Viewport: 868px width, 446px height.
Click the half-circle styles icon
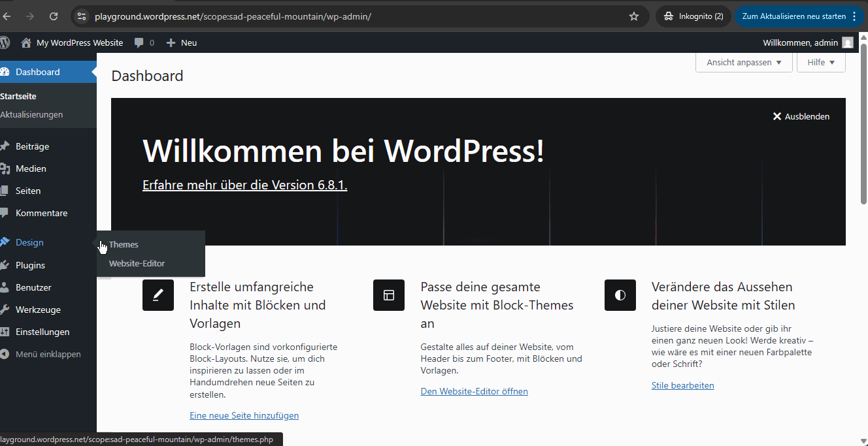pyautogui.click(x=620, y=295)
